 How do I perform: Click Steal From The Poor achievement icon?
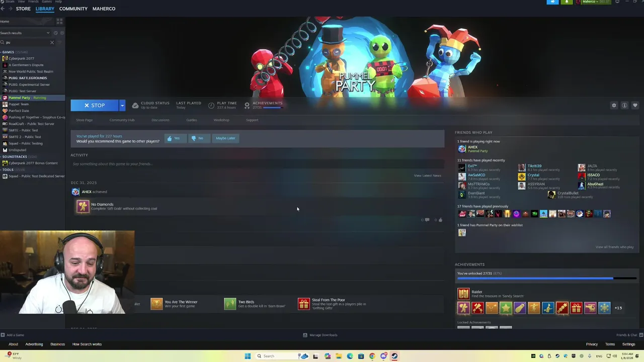(304, 304)
